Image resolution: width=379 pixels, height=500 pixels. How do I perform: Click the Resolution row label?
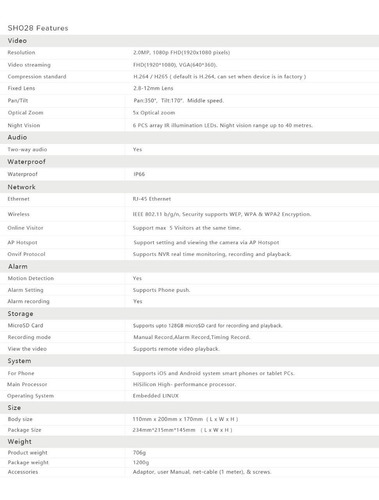click(21, 53)
